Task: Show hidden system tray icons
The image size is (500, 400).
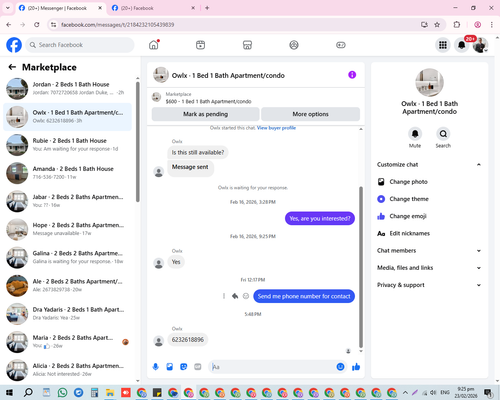Action: [405, 392]
